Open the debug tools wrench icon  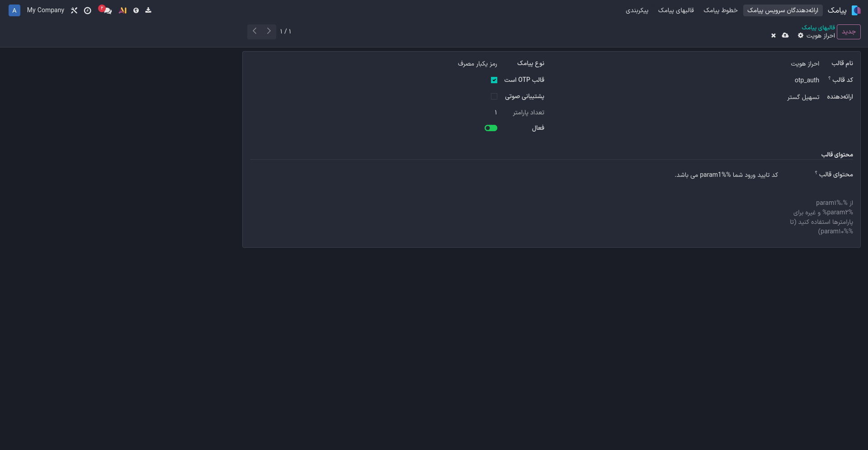point(74,10)
